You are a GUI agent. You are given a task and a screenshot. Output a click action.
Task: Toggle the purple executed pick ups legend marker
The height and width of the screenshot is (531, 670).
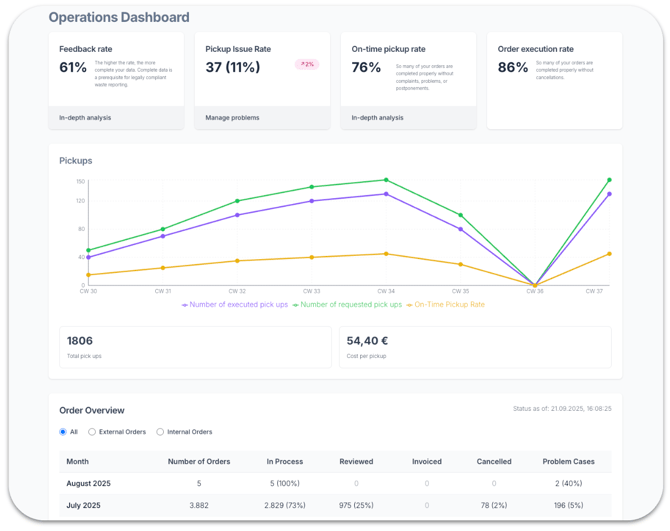185,305
